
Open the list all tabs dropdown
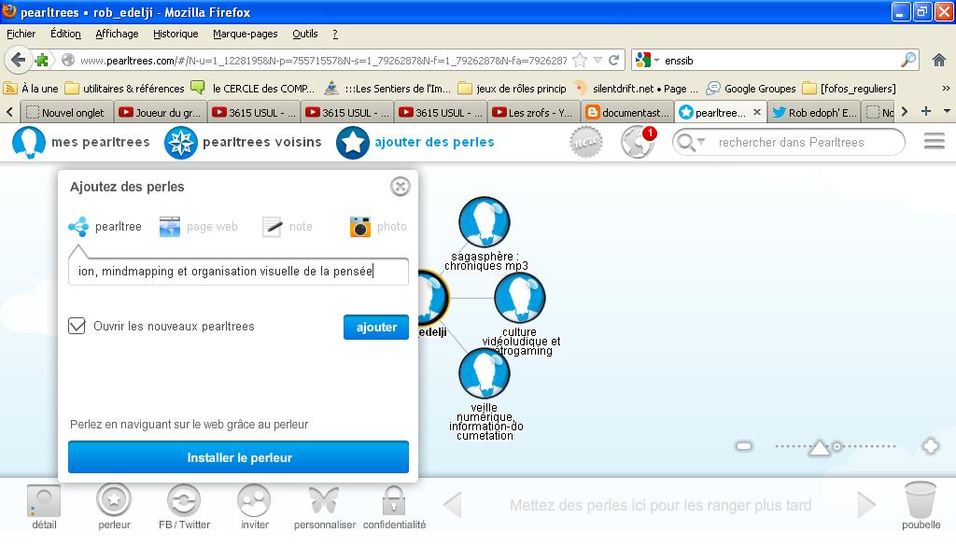point(947,111)
